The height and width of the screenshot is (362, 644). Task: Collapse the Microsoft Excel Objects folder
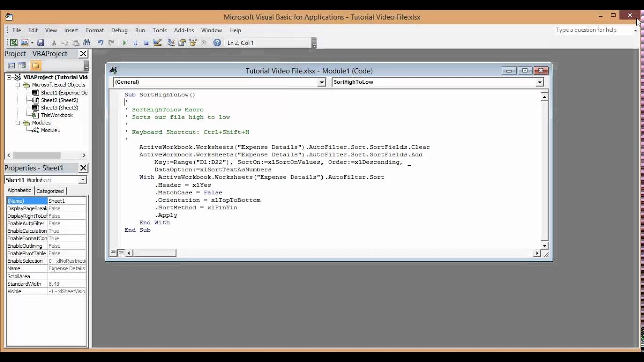(18, 85)
